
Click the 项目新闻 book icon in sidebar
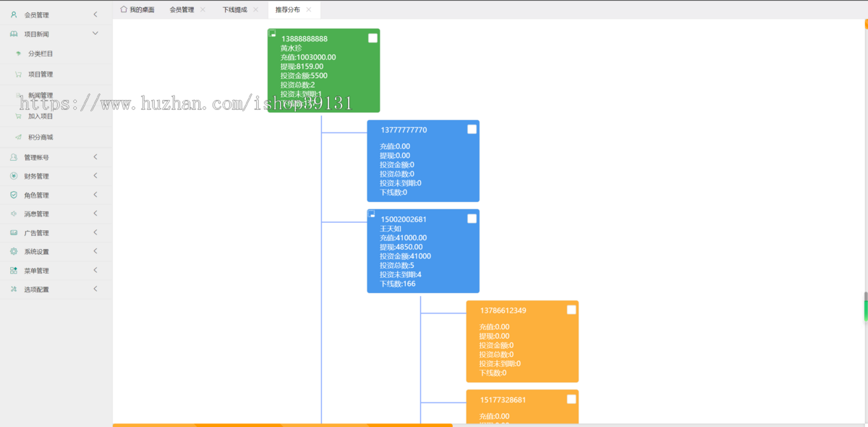[x=14, y=34]
